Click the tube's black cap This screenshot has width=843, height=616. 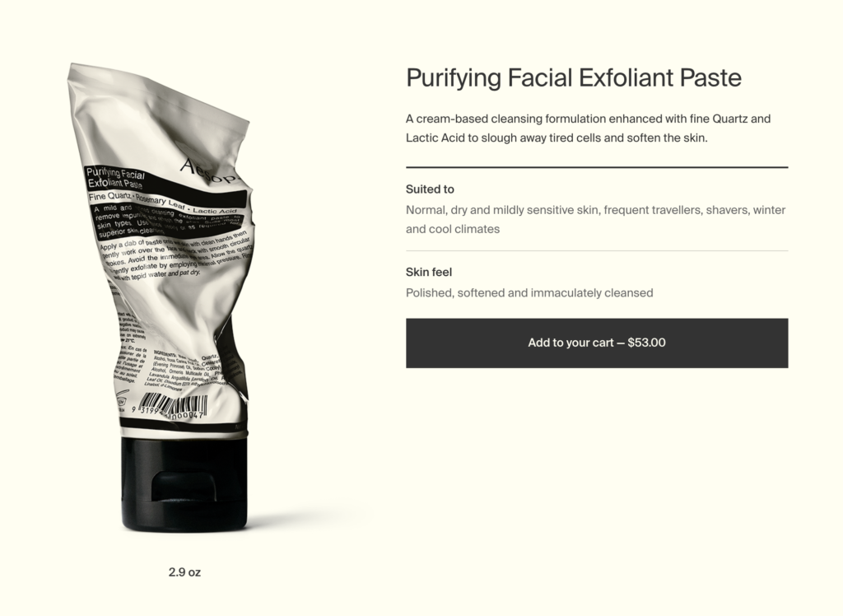[x=184, y=484]
